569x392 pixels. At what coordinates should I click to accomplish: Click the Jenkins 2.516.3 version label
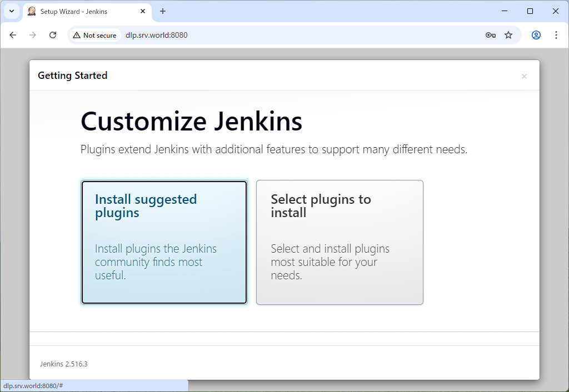(64, 364)
